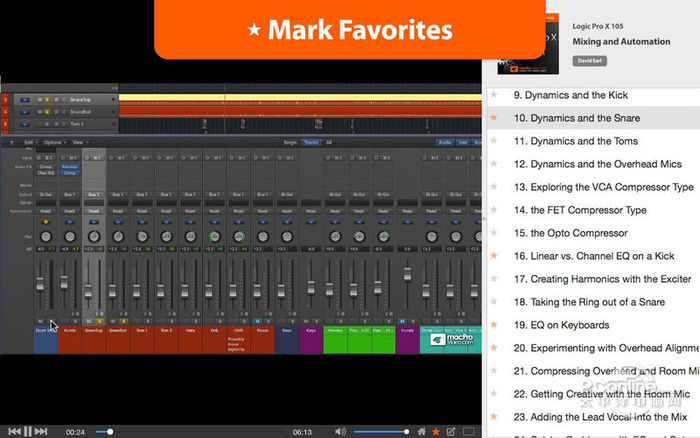700x438 pixels.
Task: Click the orange favorite star in player bar
Action: coord(436,431)
